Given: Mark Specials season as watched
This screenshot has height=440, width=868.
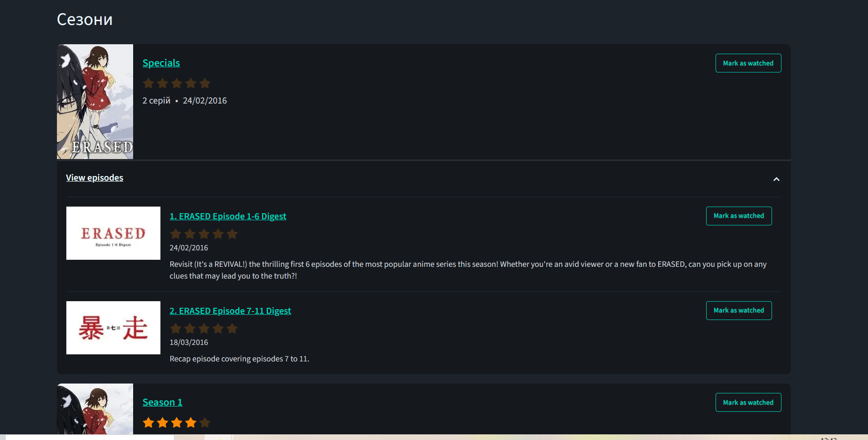Looking at the screenshot, I should point(748,63).
